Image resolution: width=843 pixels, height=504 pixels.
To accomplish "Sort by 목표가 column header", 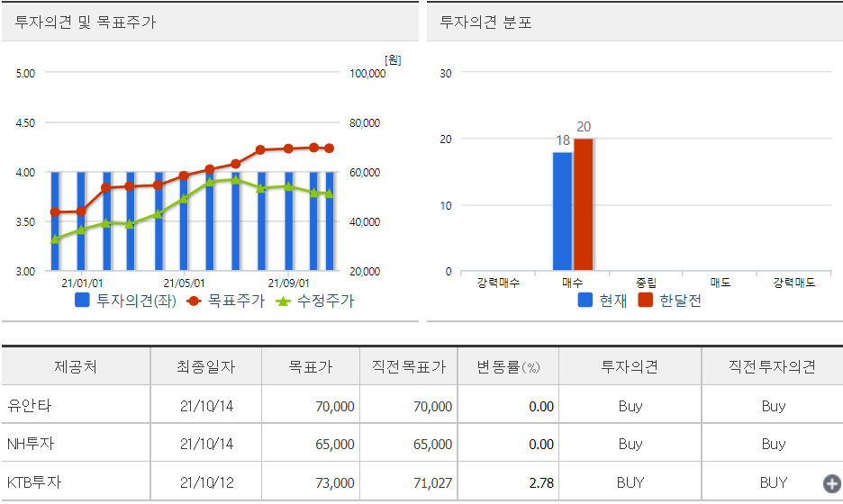I will (x=310, y=366).
